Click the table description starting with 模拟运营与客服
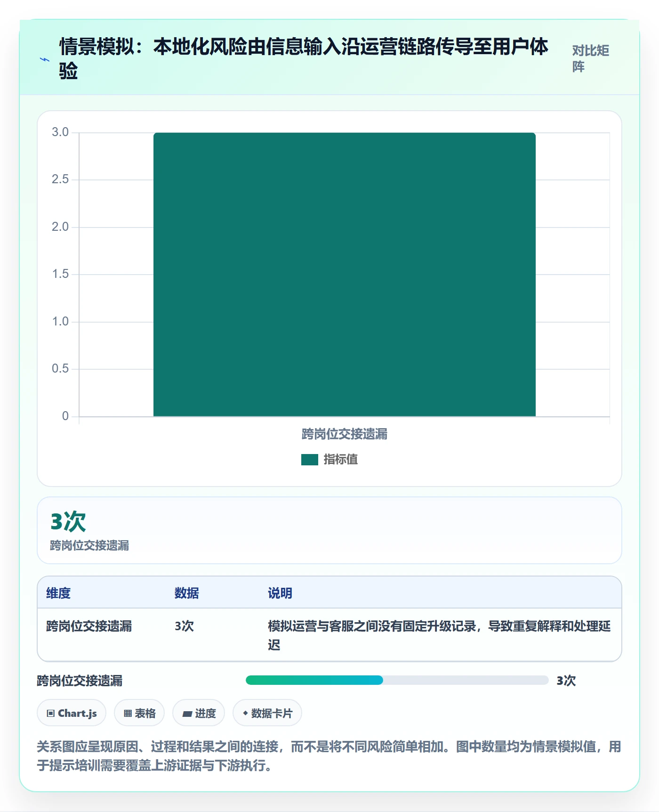Viewport: 659px width, 812px height. coord(439,635)
